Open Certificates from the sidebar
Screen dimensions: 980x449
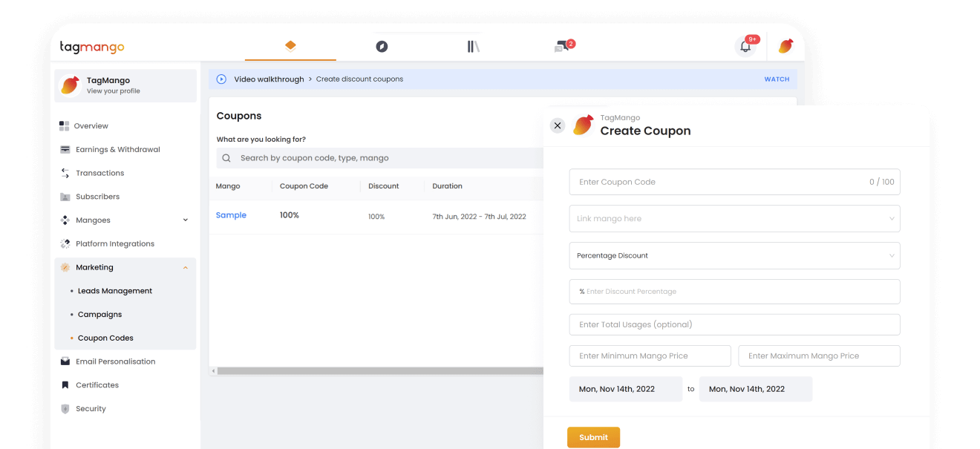pyautogui.click(x=98, y=384)
